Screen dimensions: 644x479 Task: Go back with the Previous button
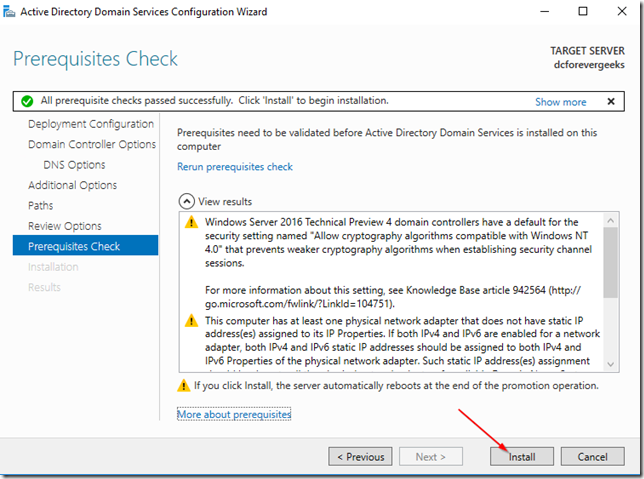pyautogui.click(x=360, y=456)
